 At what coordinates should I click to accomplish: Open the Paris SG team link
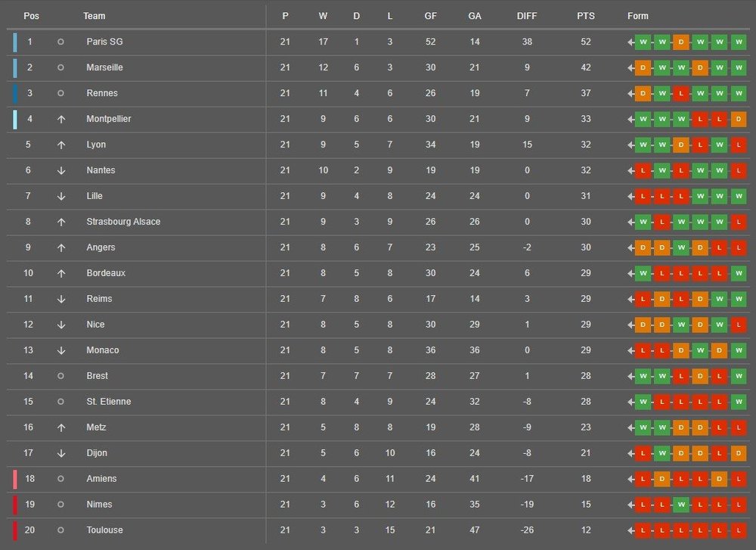(104, 42)
